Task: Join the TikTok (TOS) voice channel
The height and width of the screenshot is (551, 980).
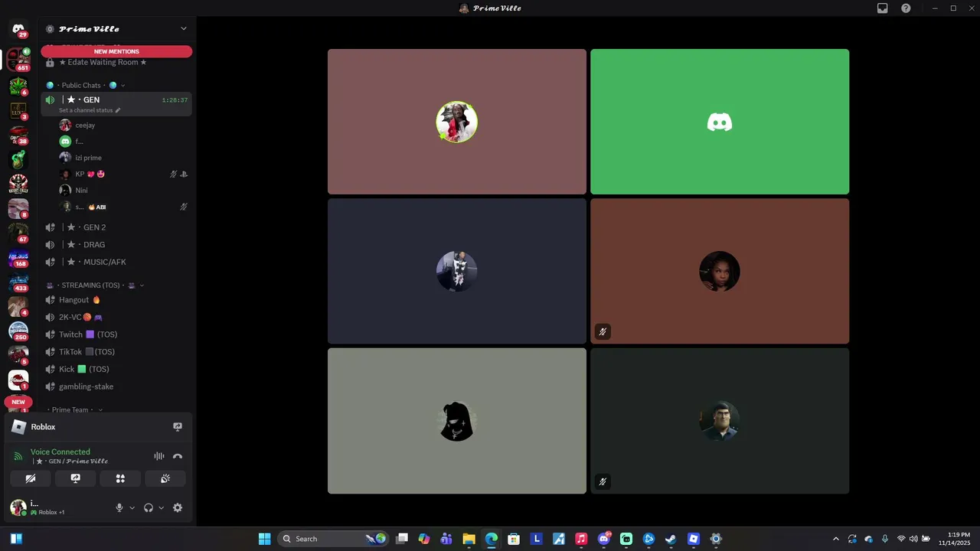Action: (116, 352)
